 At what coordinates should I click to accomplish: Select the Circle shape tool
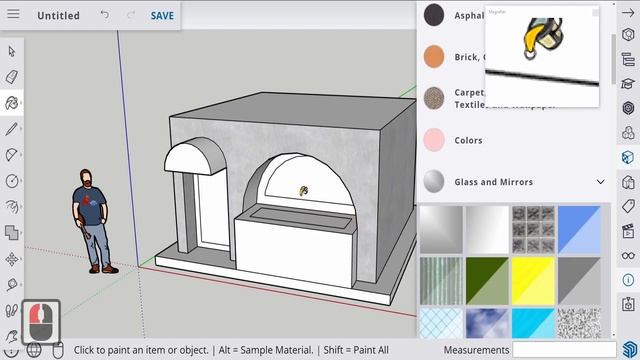pos(12,181)
